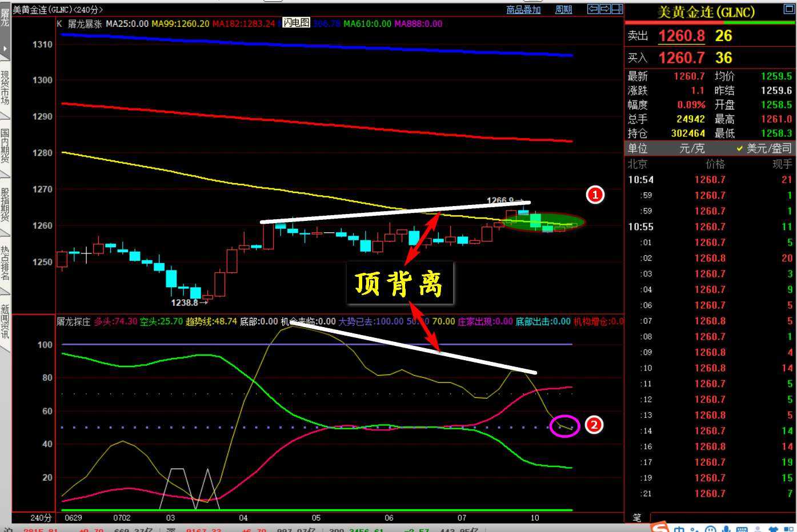Click the 屠龙探庄 sub-indicator name
The height and width of the screenshot is (532, 797).
[74, 321]
